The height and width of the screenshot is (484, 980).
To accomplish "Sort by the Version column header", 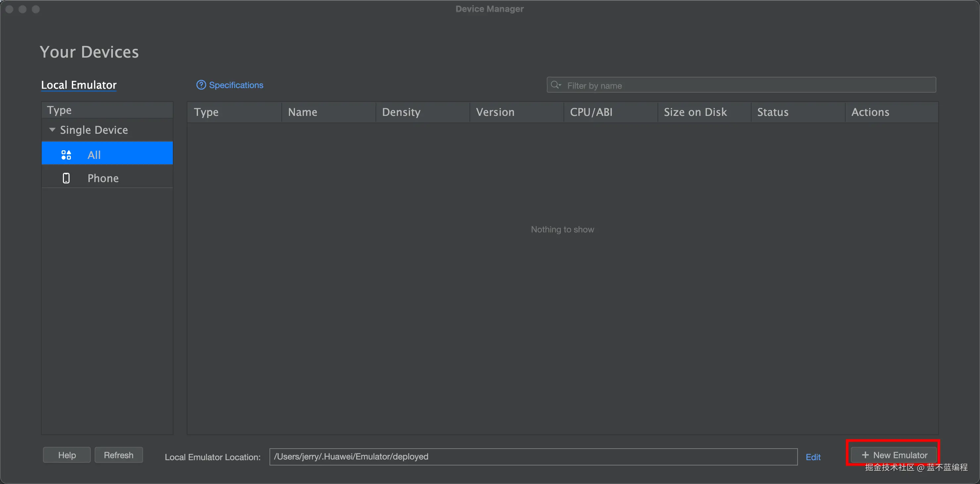I will 495,112.
